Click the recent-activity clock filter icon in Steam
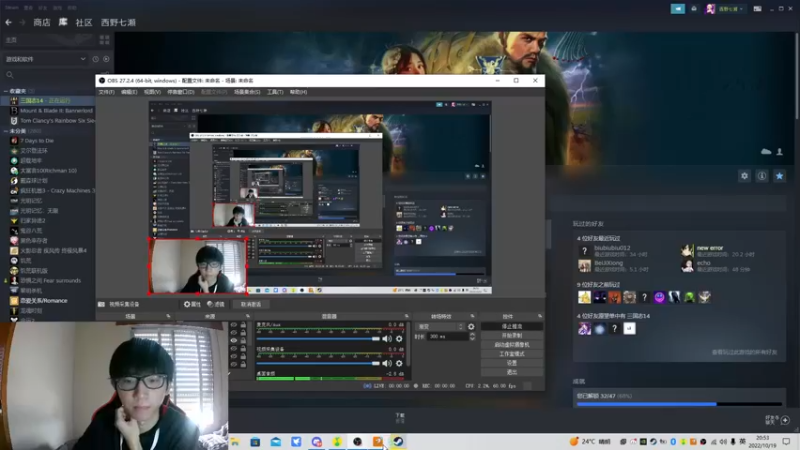The image size is (800, 450). tap(95, 59)
